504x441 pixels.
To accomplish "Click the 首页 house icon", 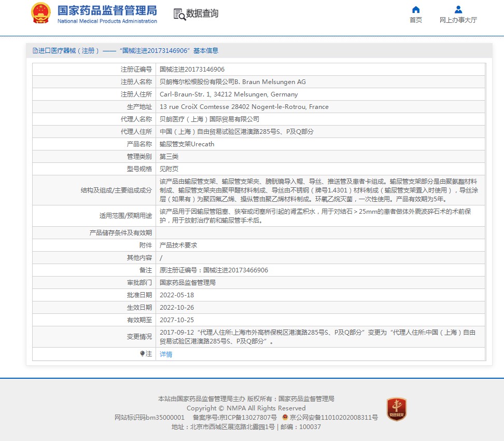I will [x=415, y=9].
